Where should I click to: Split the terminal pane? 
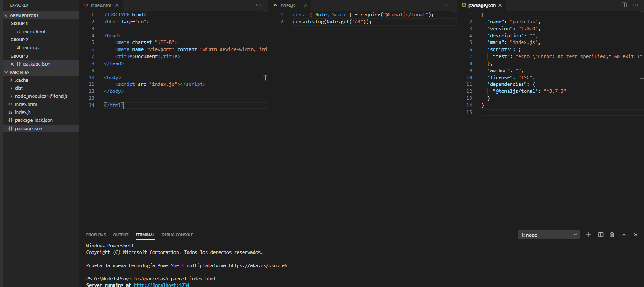pos(600,235)
